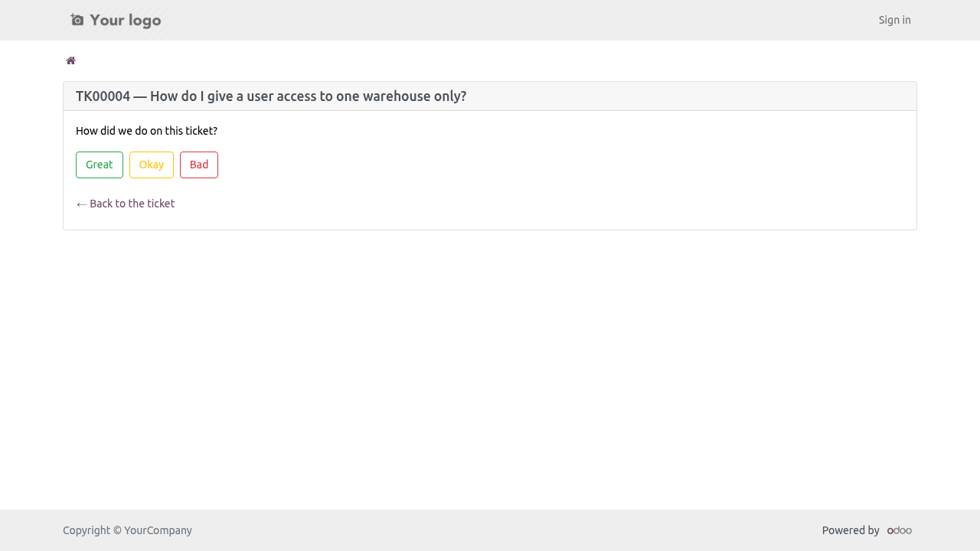Click the Copyright © YourCompany text
This screenshot has height=551, width=980.
(x=127, y=530)
